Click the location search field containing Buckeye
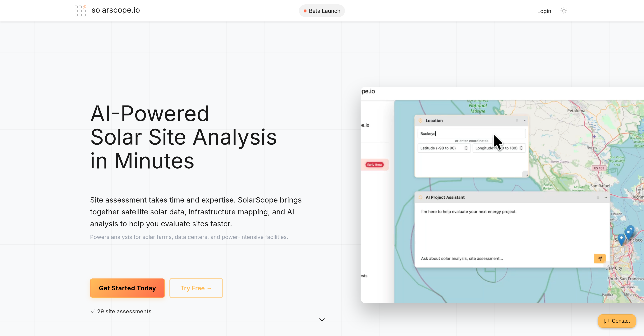This screenshot has width=644, height=336. (x=472, y=134)
